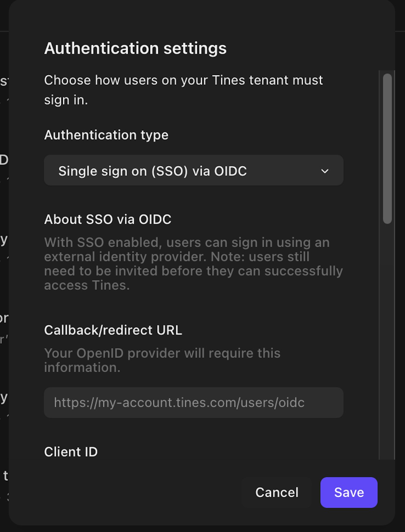
Task: Click the Tines tenant sign-in description text
Action: coord(183,90)
